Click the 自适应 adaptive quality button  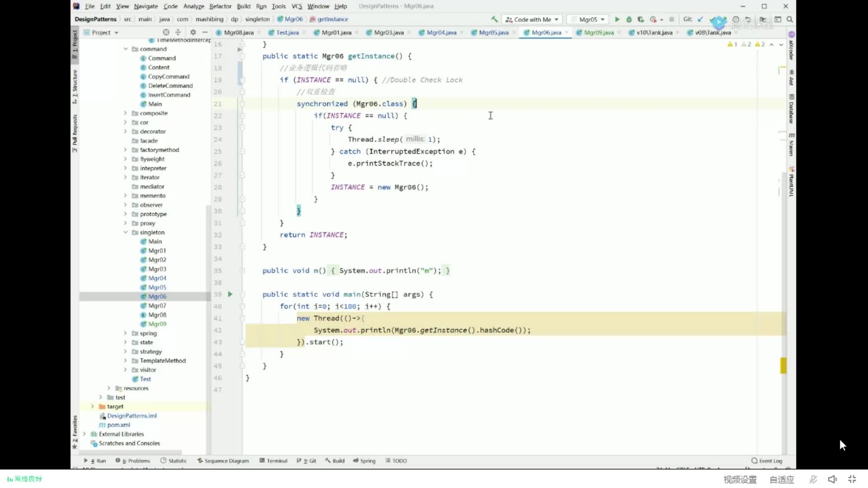point(782,479)
